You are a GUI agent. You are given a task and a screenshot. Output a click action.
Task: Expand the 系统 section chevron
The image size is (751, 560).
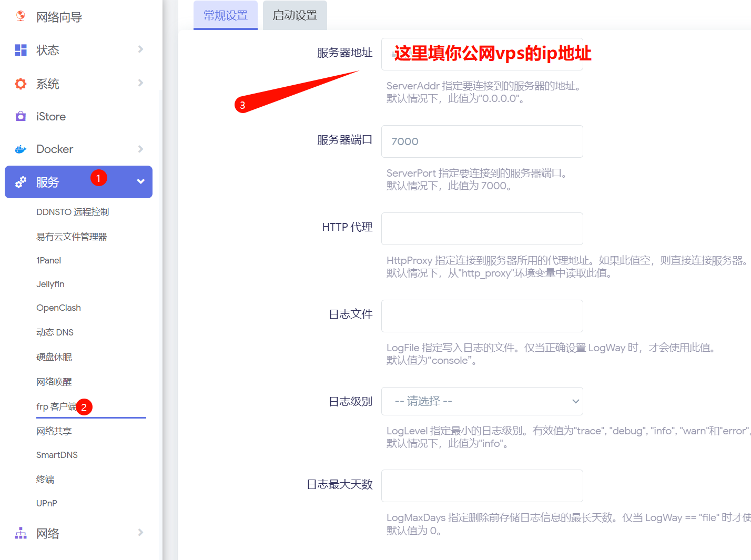140,83
